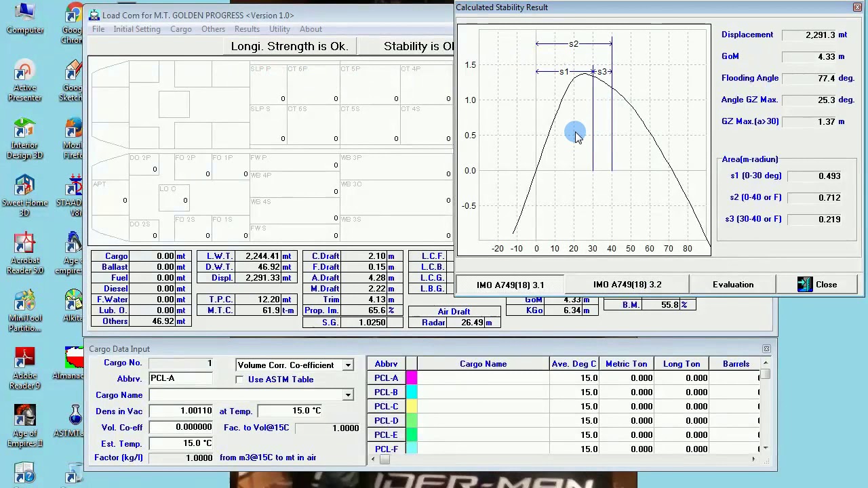Select the magenta PCL-A color swatch
The width and height of the screenshot is (868, 488).
coord(412,378)
